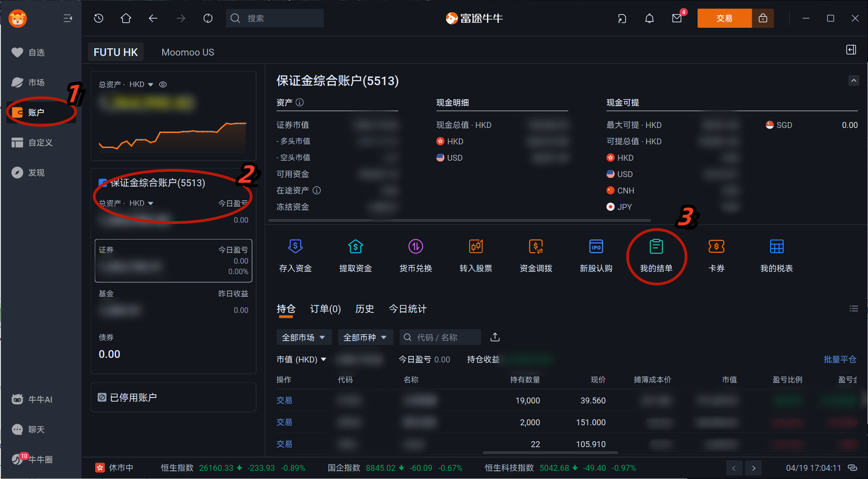Screen dimensions: 868x479
Task: Click 批量平仓 batch close positions
Action: (840, 359)
